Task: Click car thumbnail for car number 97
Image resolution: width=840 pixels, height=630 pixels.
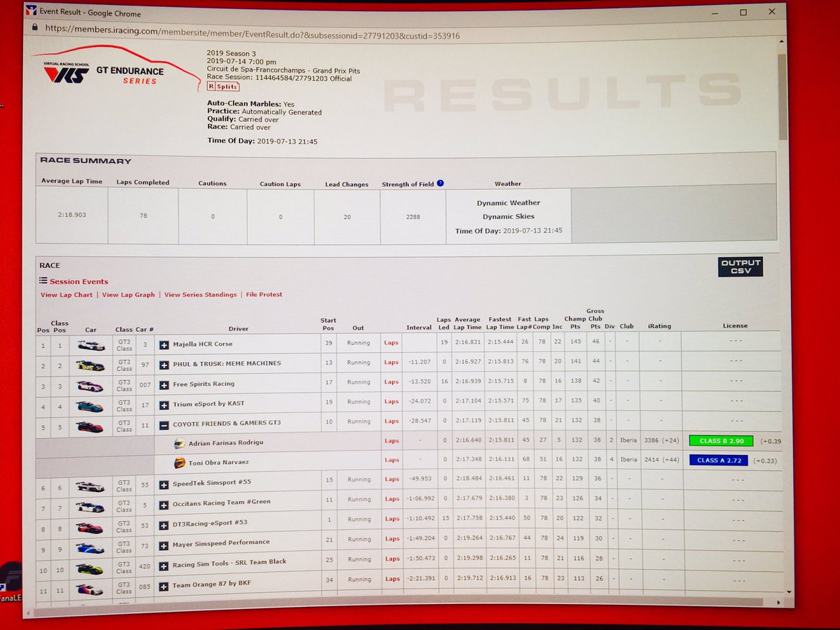Action: tap(91, 365)
